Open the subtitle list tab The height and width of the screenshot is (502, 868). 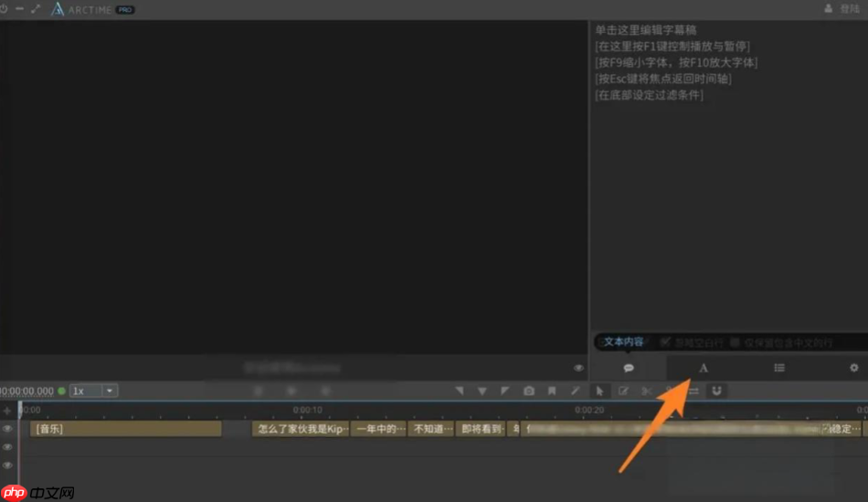pos(778,368)
